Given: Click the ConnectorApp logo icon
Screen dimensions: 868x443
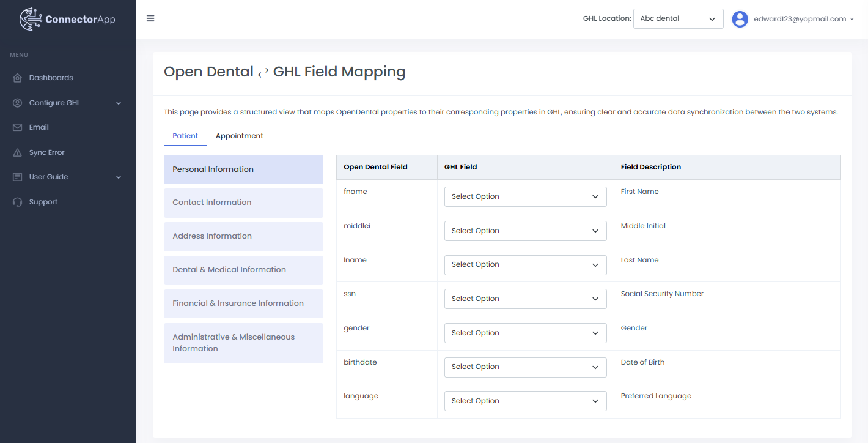Looking at the screenshot, I should point(31,19).
